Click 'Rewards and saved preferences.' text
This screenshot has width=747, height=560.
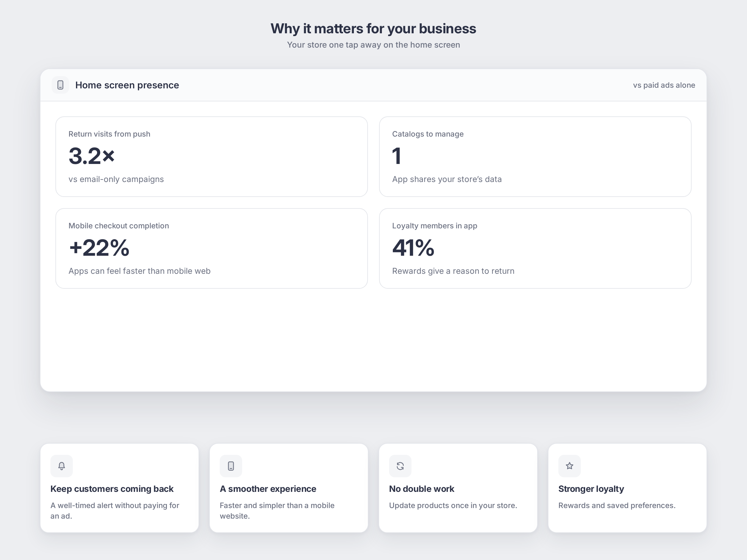(617, 505)
